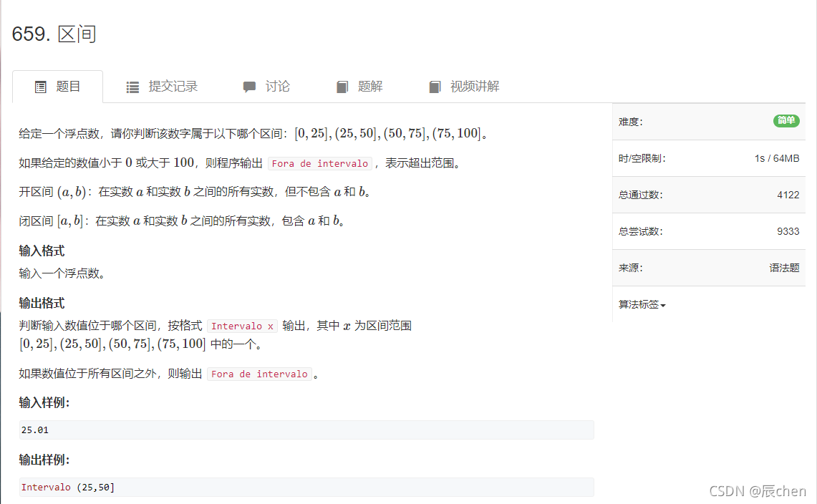Click the 语法题 source link
Image resolution: width=817 pixels, height=504 pixels.
(784, 268)
